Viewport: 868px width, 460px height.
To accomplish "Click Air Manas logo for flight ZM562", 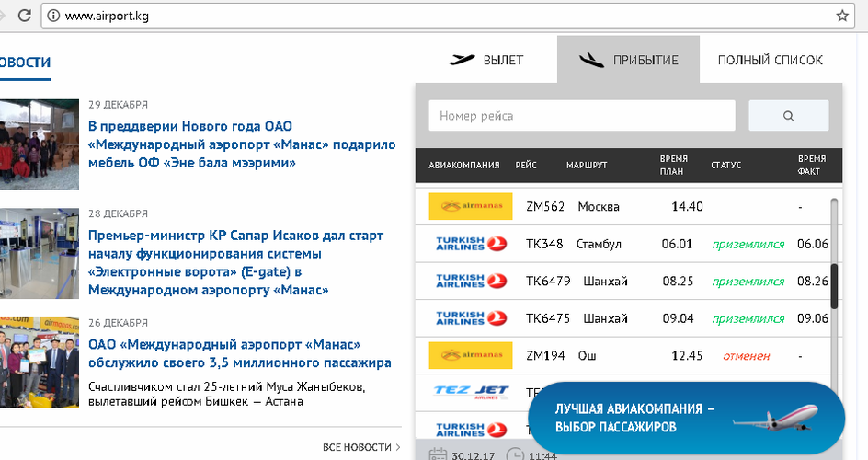I will click(x=470, y=207).
